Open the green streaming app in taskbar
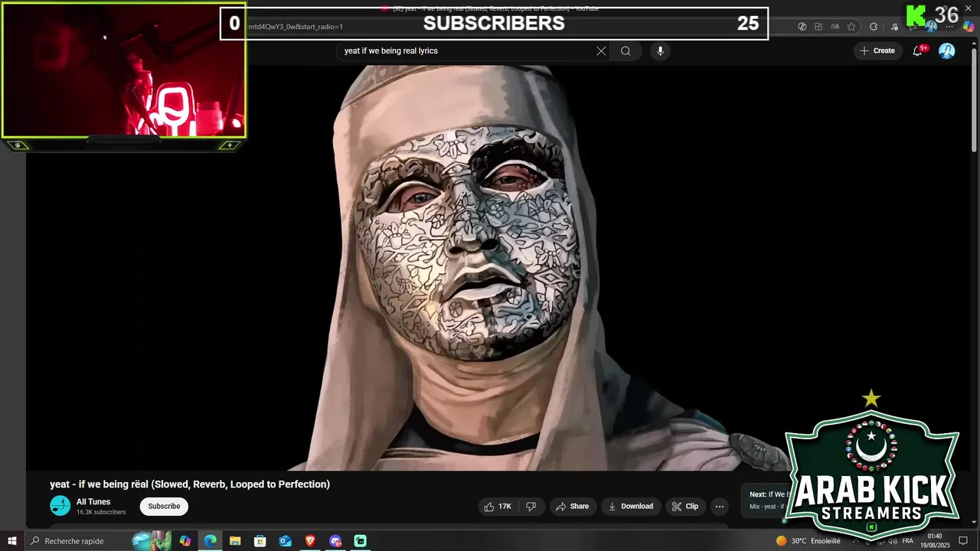This screenshot has width=980, height=551. 360,541
